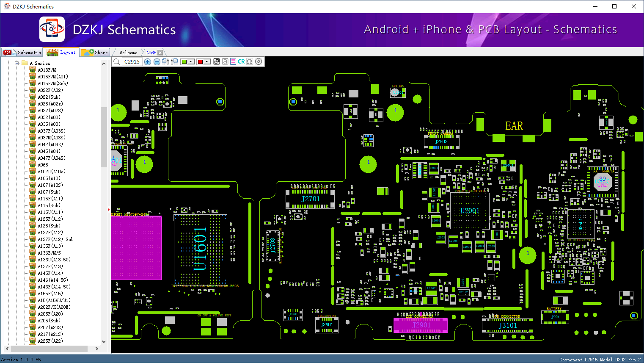Image resolution: width=644 pixels, height=363 pixels.
Task: Toggle the cyan CR toolbar button
Action: coord(241,61)
